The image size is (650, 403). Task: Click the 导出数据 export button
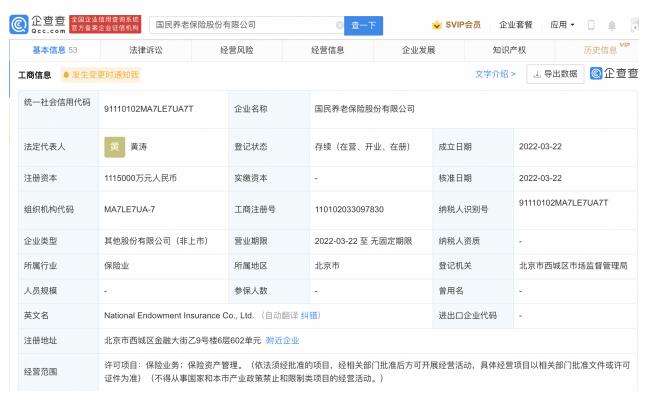553,75
